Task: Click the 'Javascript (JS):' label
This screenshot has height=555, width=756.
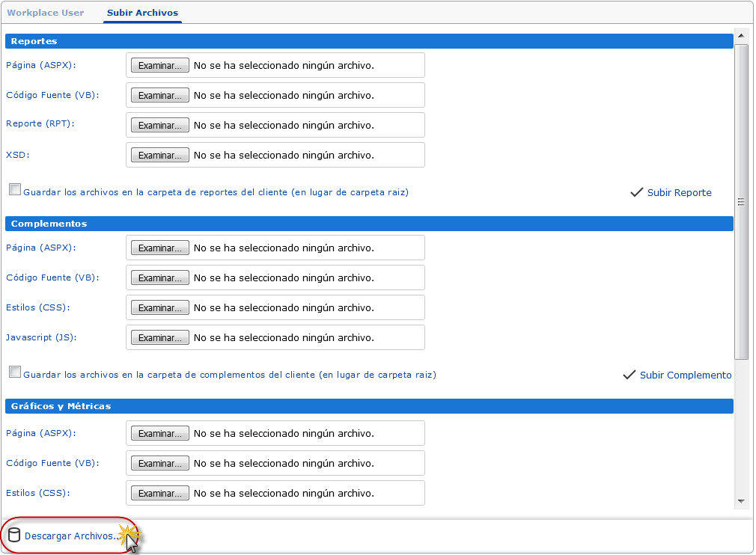Action: pyautogui.click(x=41, y=338)
